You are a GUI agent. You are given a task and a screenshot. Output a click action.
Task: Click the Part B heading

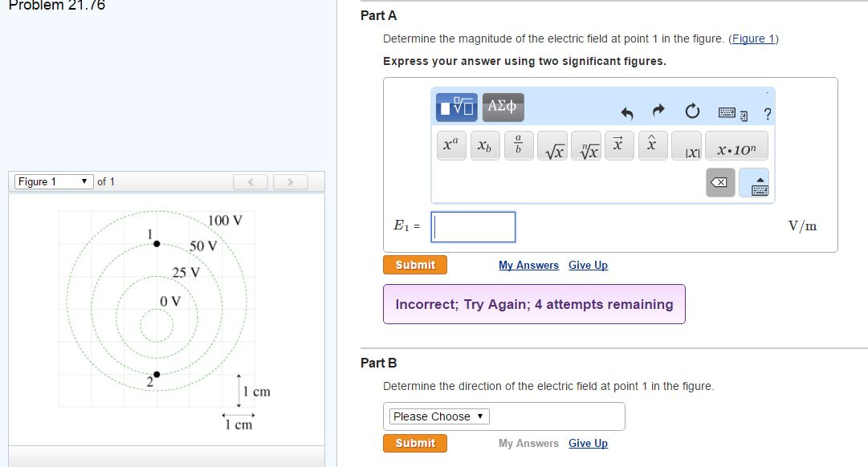coord(379,363)
